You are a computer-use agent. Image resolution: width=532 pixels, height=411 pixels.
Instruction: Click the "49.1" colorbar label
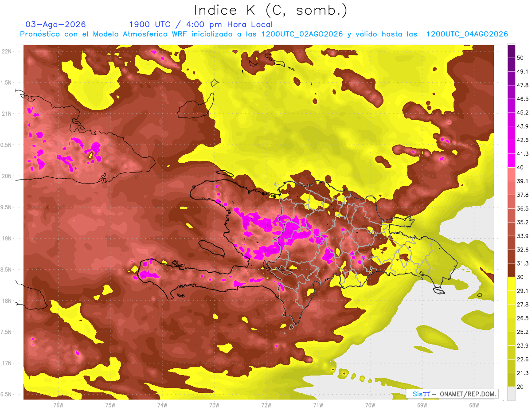point(523,71)
